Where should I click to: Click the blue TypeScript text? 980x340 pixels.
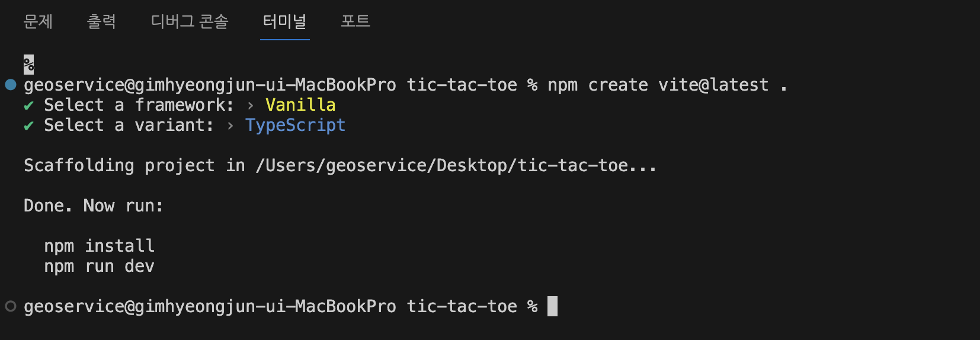click(295, 126)
